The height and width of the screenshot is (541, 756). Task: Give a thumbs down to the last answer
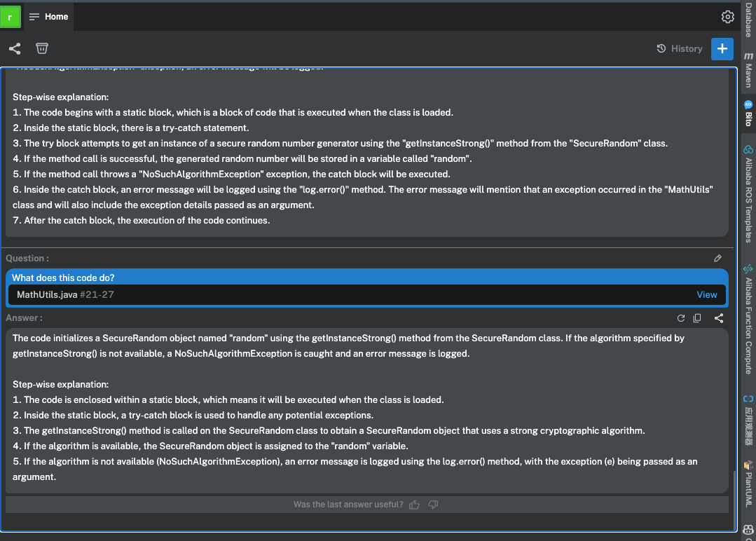click(x=433, y=505)
